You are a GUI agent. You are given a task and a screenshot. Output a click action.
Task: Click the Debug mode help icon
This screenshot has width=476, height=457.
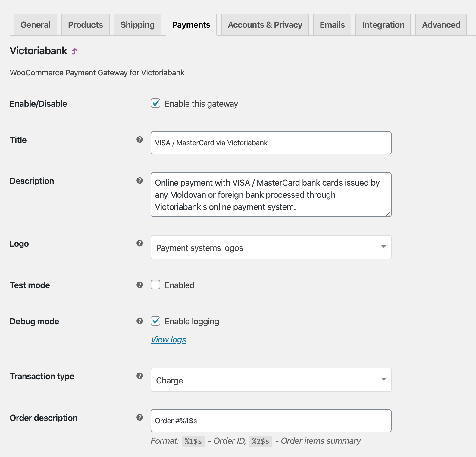click(x=139, y=321)
